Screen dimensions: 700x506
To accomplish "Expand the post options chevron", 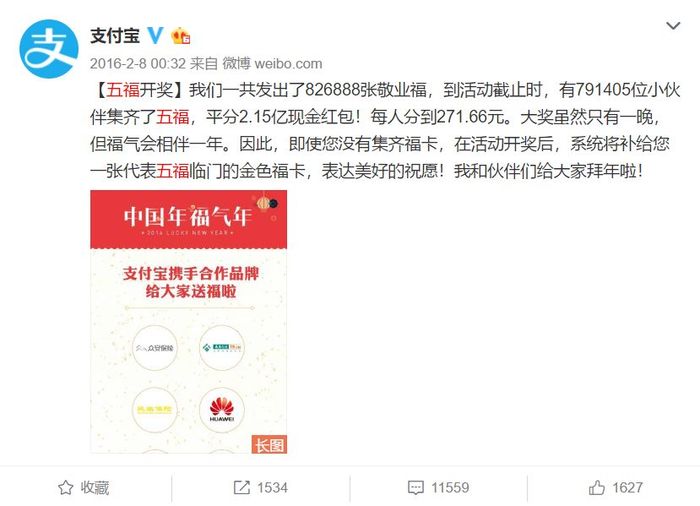I will point(673,26).
